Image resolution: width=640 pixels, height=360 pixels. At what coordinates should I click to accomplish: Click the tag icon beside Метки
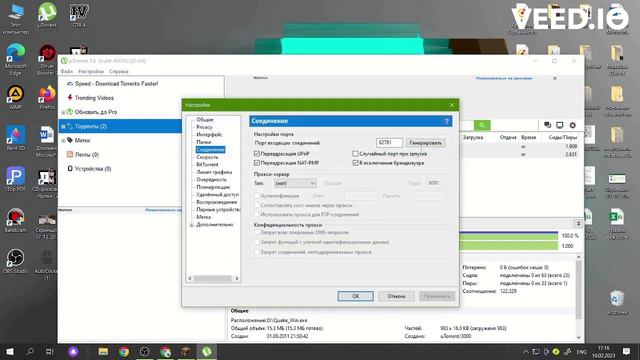click(70, 140)
